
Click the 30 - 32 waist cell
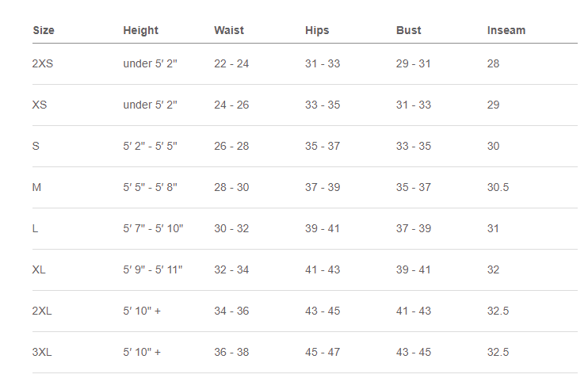coord(231,228)
